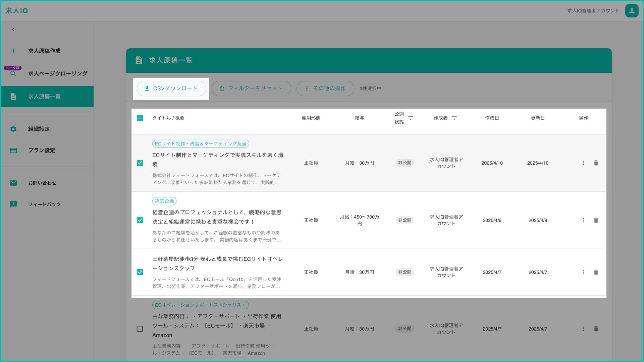Click trash icon for 経営企画 job row
The image size is (644, 362).
tap(596, 220)
